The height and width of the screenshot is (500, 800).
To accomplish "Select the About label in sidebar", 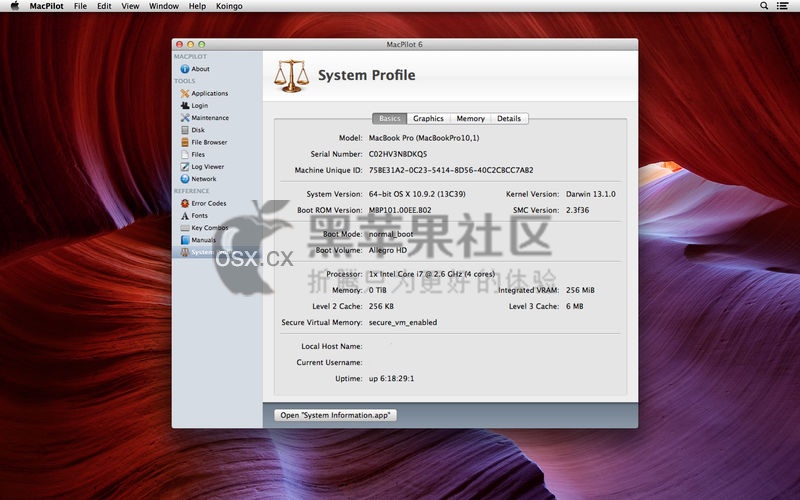I will tap(201, 69).
